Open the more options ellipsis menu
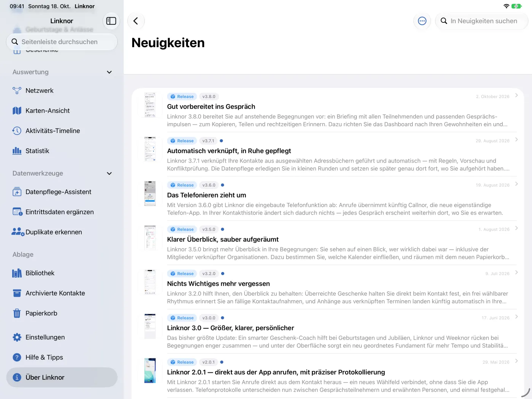This screenshot has height=399, width=532. [422, 21]
